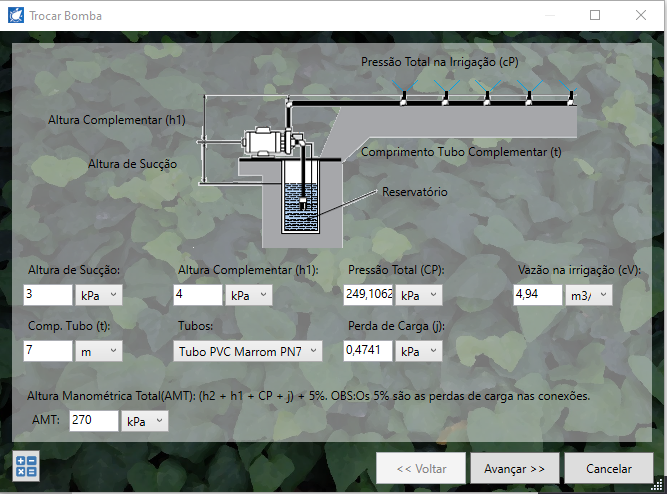Focus the Altura Complementar (h1) value field
The width and height of the screenshot is (667, 494).
(197, 295)
